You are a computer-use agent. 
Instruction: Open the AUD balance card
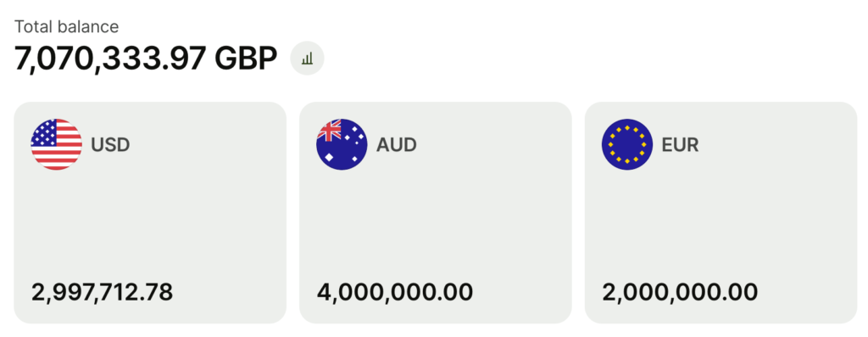pyautogui.click(x=436, y=213)
